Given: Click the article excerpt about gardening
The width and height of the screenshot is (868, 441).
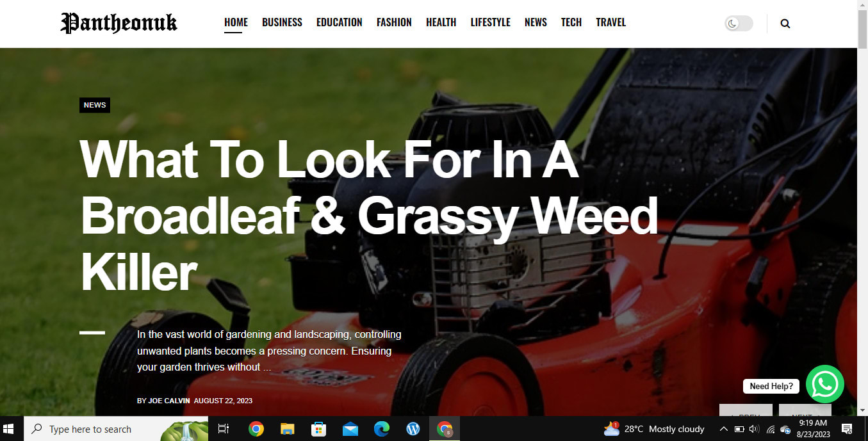Looking at the screenshot, I should pos(269,351).
